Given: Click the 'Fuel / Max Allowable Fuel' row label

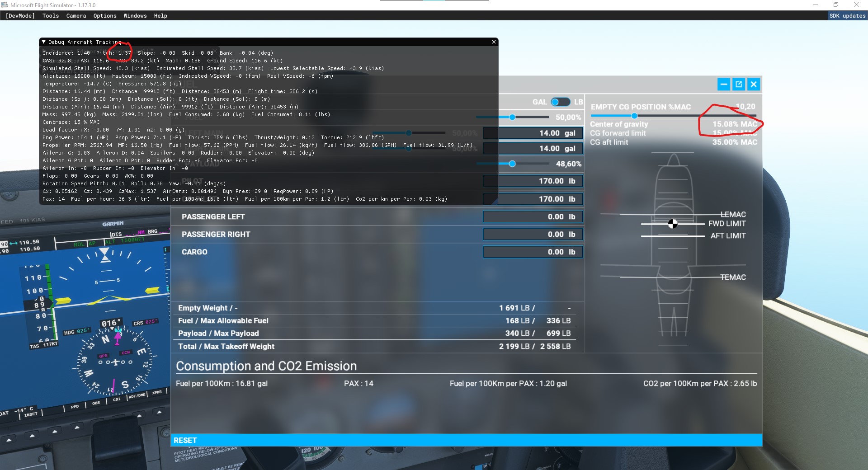Looking at the screenshot, I should click(223, 321).
